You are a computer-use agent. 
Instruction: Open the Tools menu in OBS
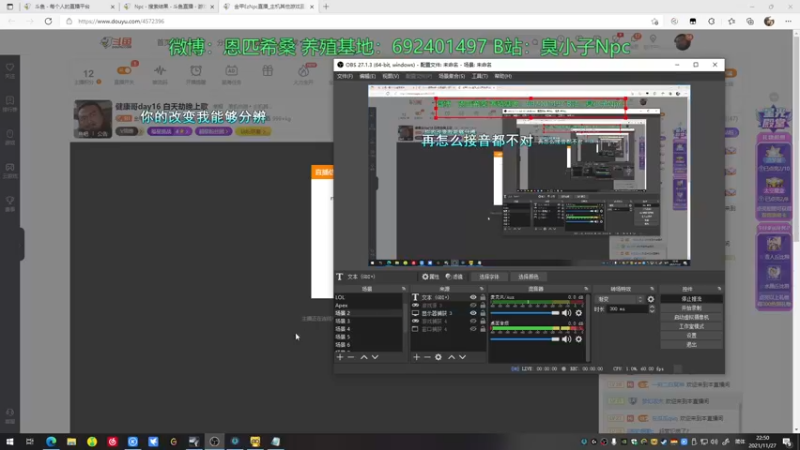pos(480,76)
